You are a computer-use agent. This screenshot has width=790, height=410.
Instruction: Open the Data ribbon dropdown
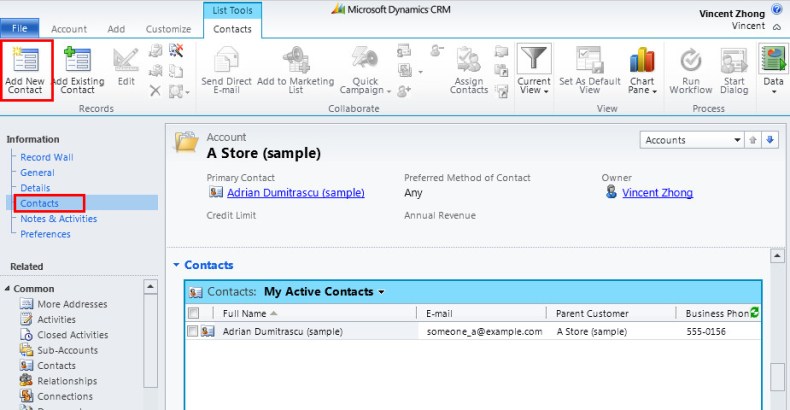[x=773, y=70]
